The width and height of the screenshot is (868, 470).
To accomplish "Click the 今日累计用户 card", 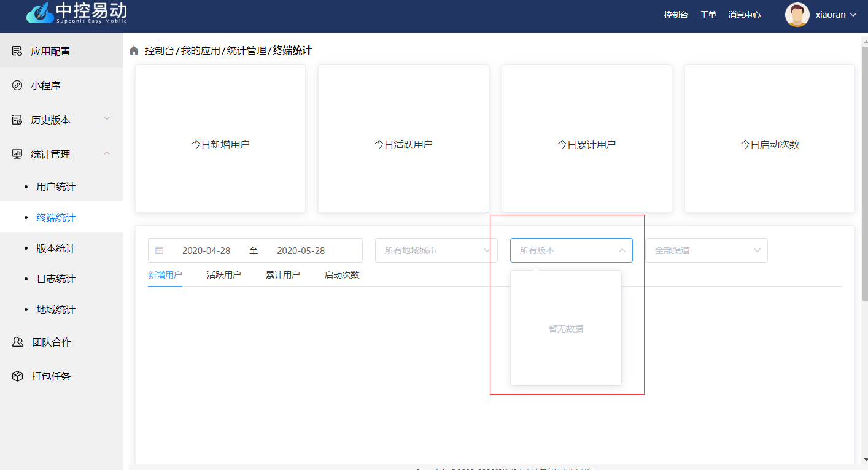I will (587, 139).
